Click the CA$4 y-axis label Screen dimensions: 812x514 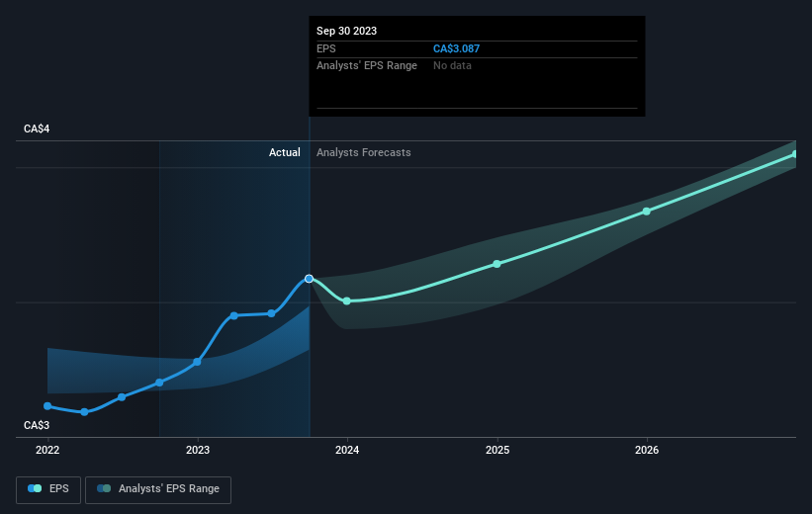[37, 128]
